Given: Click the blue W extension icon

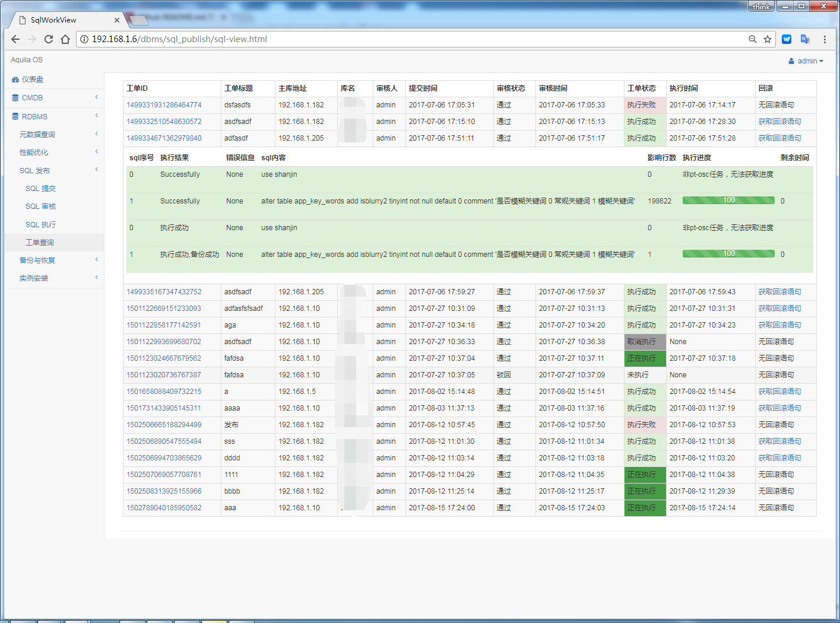Looking at the screenshot, I should point(787,39).
